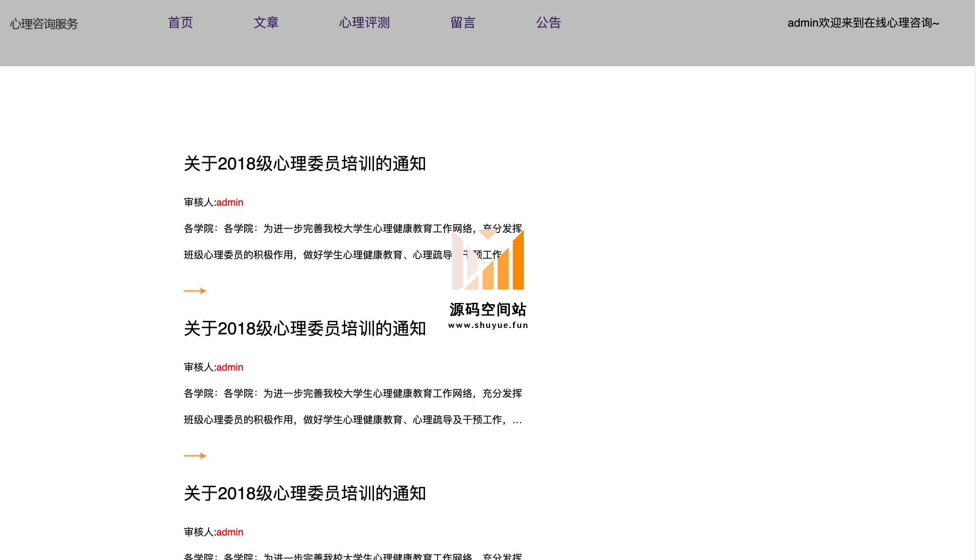Image resolution: width=976 pixels, height=560 pixels.
Task: Select the 留言 navigation link
Action: [463, 23]
